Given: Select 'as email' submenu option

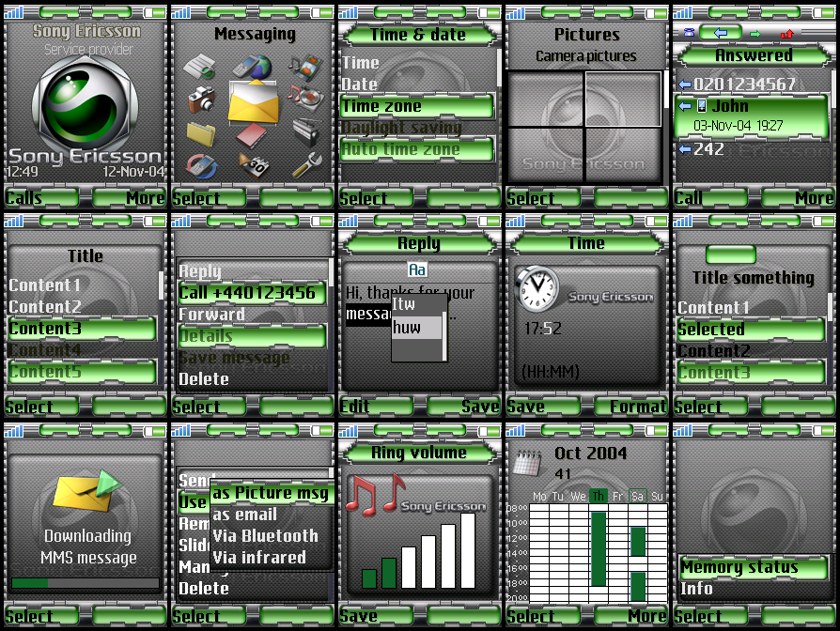Looking at the screenshot, I should tap(272, 515).
